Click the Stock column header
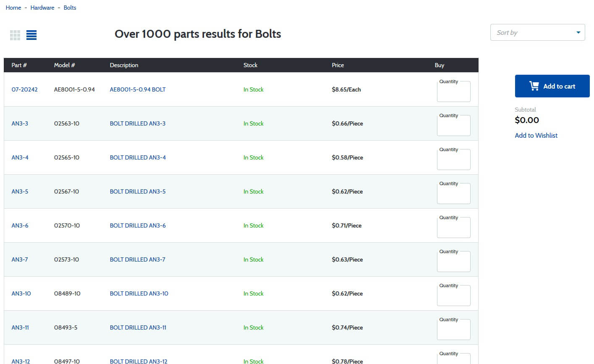 point(250,65)
